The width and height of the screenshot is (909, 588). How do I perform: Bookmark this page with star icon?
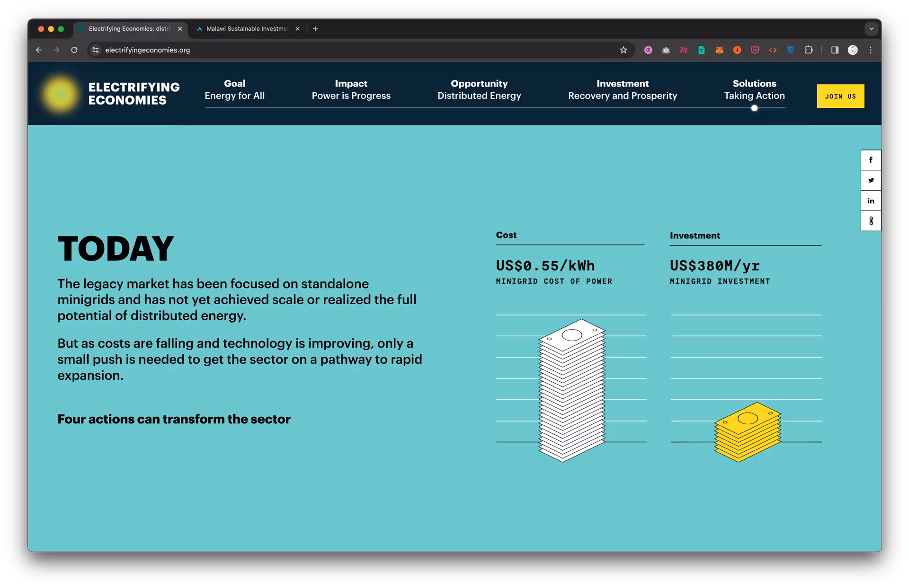pos(623,50)
